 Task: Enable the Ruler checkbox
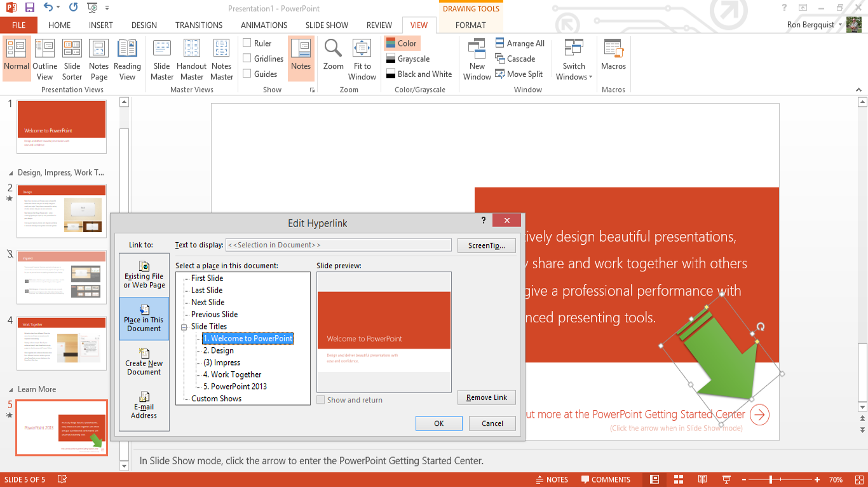[x=247, y=43]
